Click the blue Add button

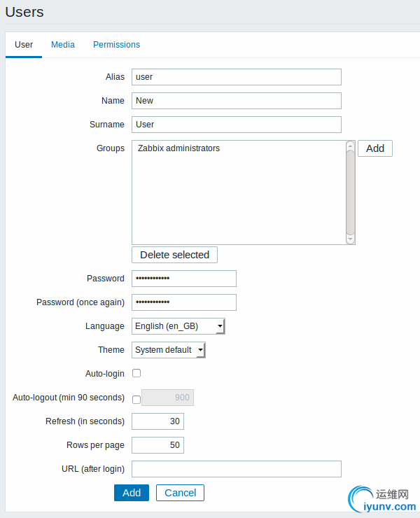[132, 493]
